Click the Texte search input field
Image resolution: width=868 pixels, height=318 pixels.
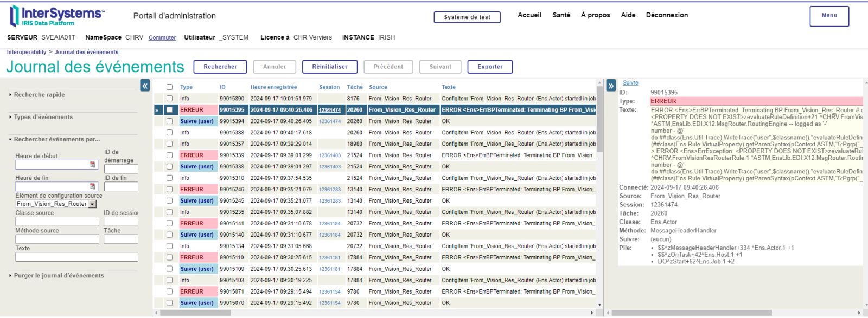pyautogui.click(x=76, y=257)
